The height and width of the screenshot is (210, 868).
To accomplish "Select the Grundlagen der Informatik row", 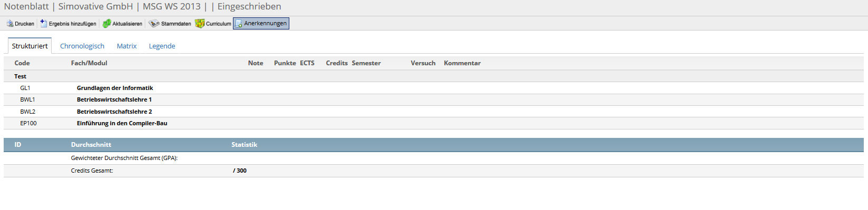I will click(433, 88).
